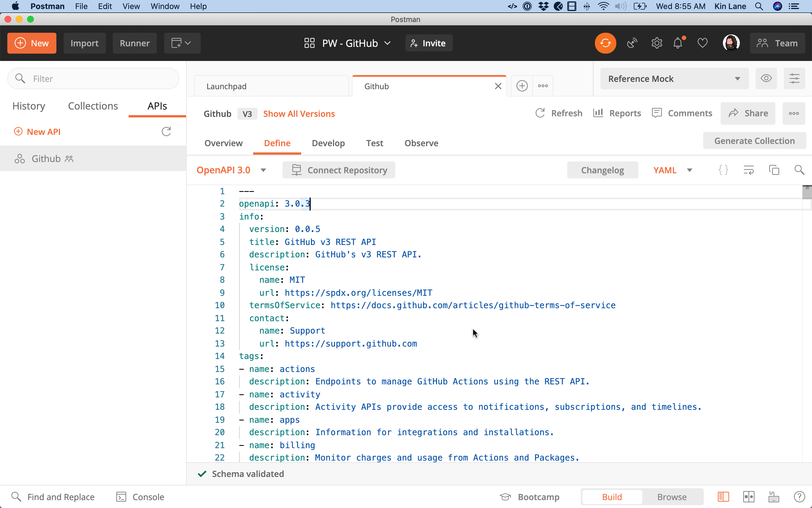Open manage environments sliders icon
The width and height of the screenshot is (812, 508).
pos(794,79)
